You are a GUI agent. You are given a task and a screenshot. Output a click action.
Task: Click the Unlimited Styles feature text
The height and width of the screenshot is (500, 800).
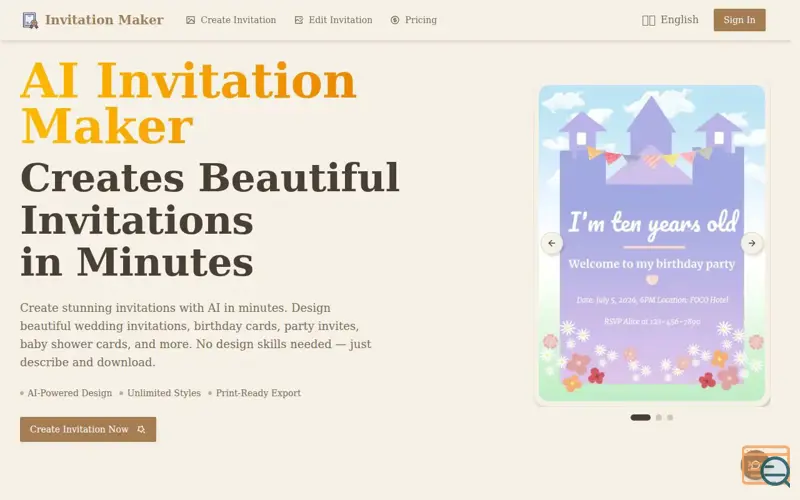(x=164, y=393)
